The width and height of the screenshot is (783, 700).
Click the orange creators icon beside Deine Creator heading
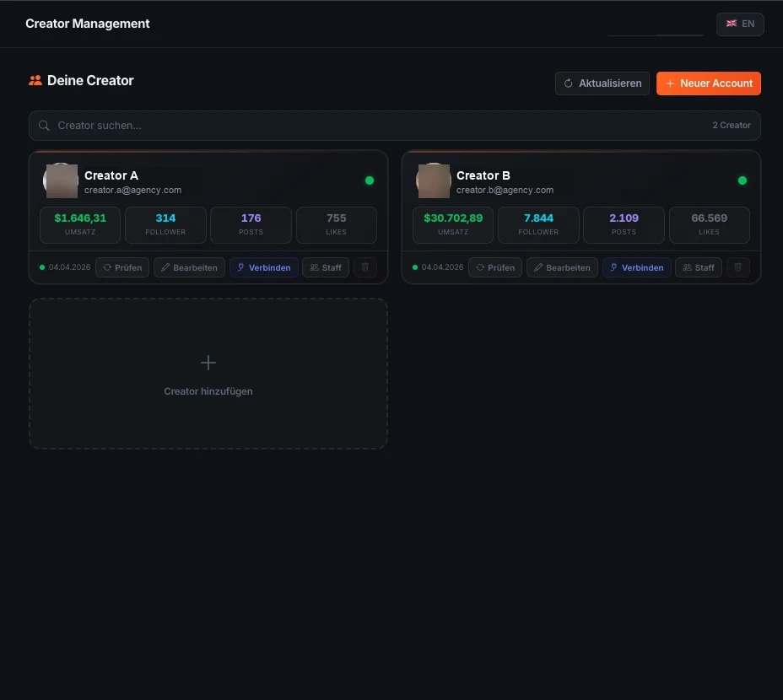tap(35, 80)
